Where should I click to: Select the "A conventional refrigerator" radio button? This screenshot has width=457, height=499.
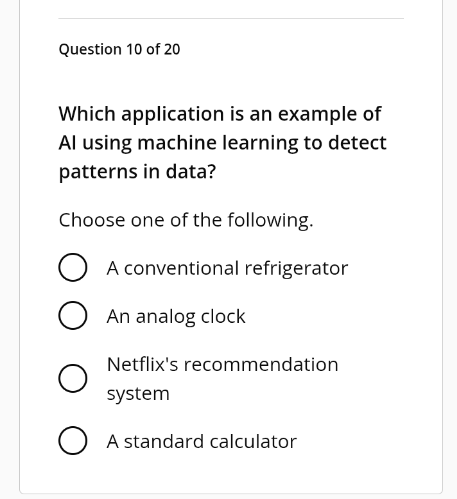coord(73,267)
